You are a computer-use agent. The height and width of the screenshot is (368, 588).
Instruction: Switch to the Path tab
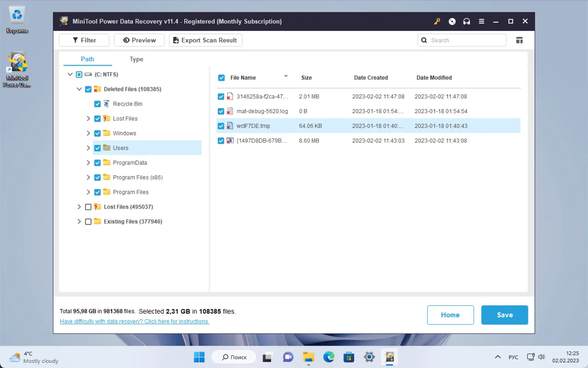pyautogui.click(x=87, y=59)
